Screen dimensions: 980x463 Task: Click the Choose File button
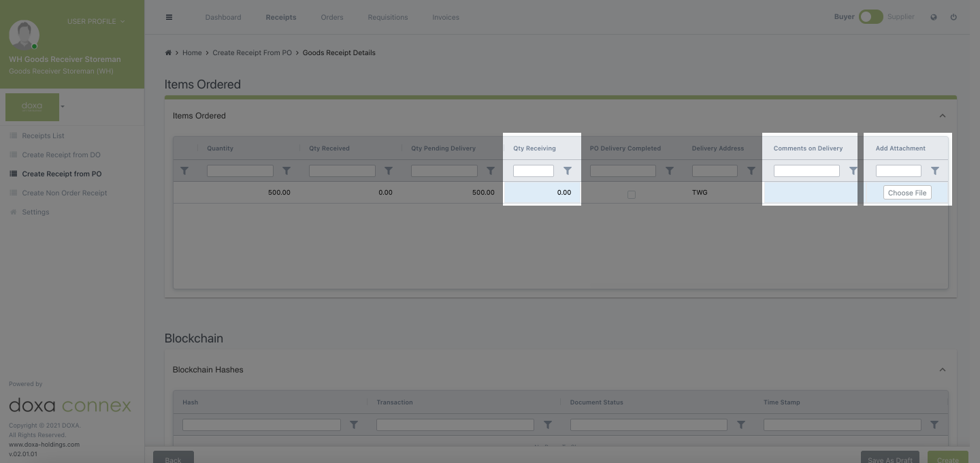point(907,193)
